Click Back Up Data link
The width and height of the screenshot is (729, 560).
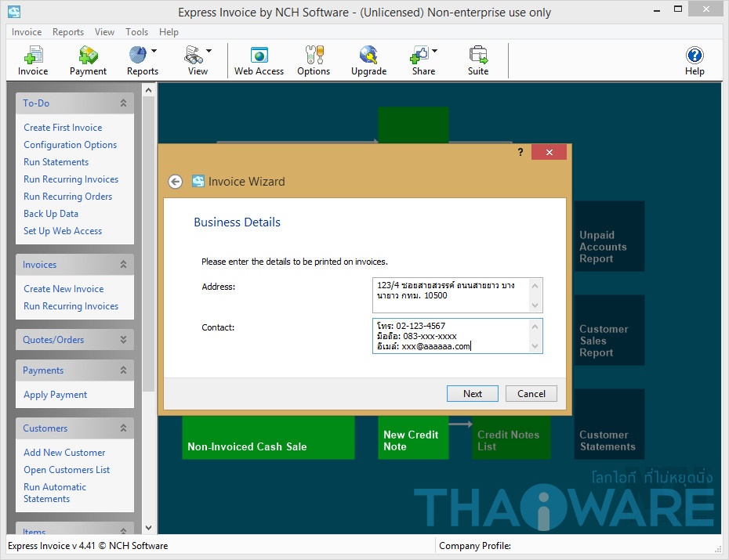click(x=51, y=214)
